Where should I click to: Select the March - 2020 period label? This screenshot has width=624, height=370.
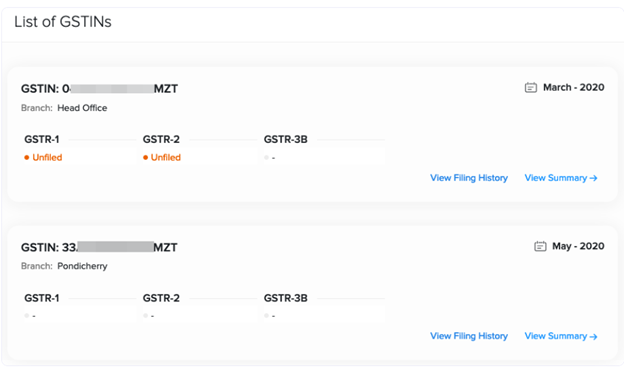pyautogui.click(x=573, y=88)
